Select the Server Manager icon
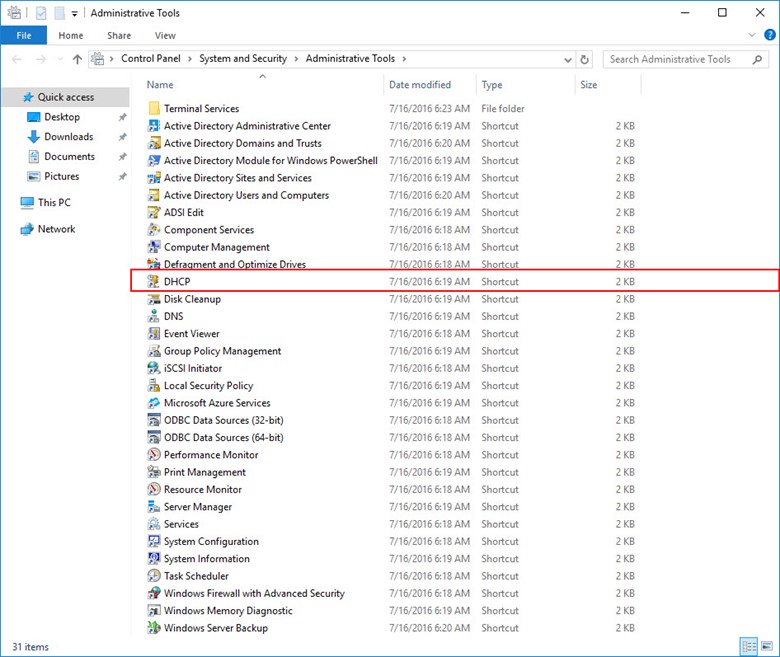Image resolution: width=780 pixels, height=657 pixels. tap(154, 507)
